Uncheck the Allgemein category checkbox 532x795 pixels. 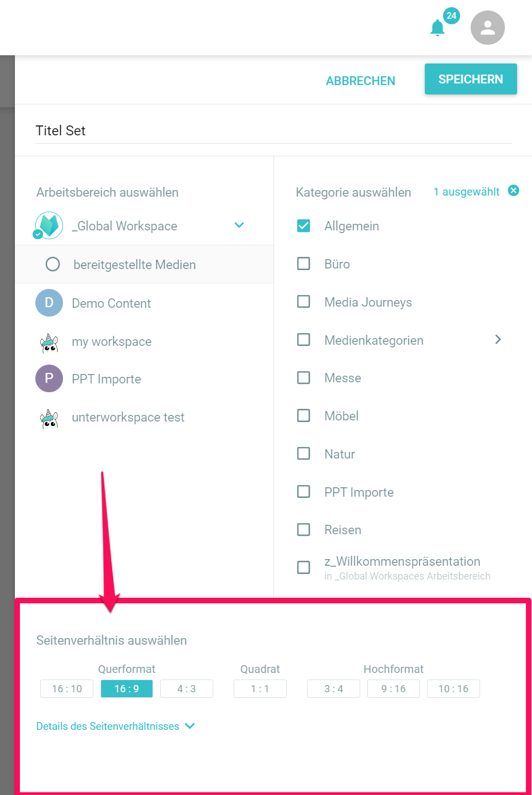coord(303,226)
